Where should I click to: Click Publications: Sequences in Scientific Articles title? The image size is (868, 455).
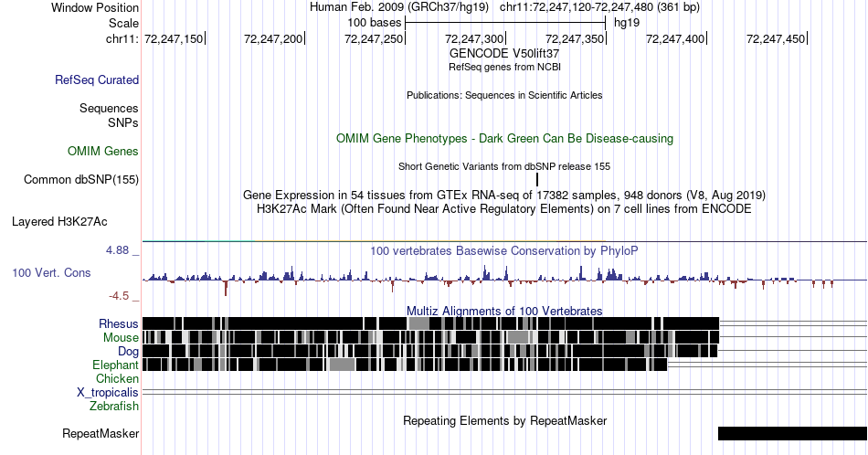coord(504,95)
